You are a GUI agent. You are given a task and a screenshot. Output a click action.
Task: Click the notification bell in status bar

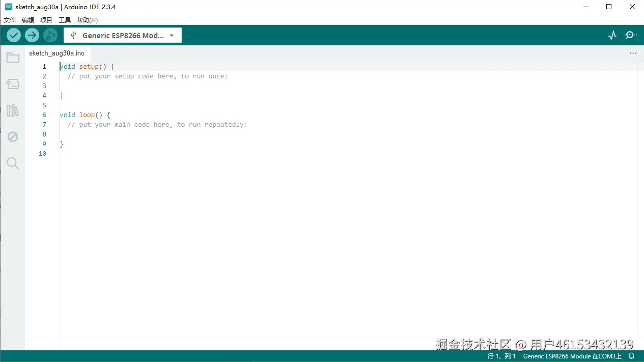click(x=632, y=356)
